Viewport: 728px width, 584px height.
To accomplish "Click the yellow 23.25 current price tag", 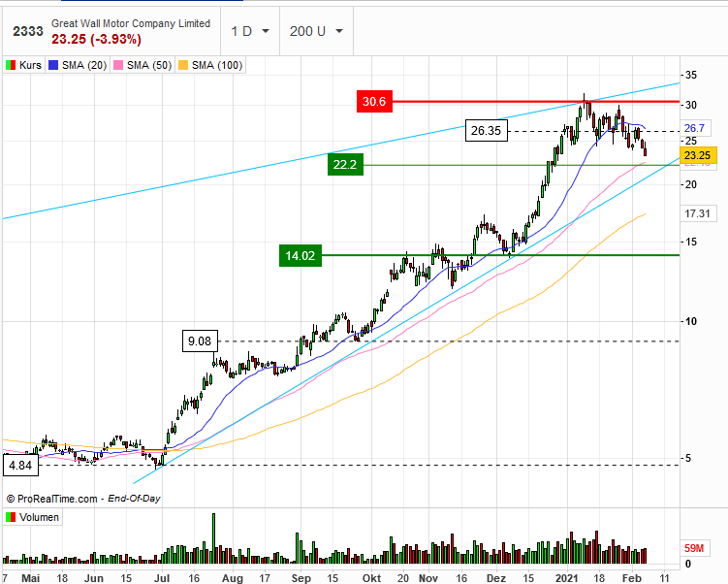I will coord(698,154).
